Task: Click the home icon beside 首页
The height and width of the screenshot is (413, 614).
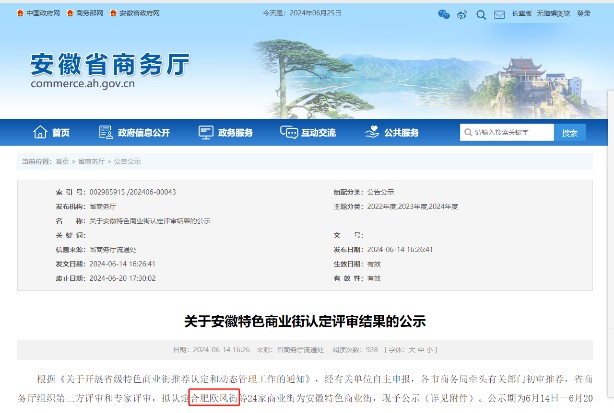Action: (40, 133)
